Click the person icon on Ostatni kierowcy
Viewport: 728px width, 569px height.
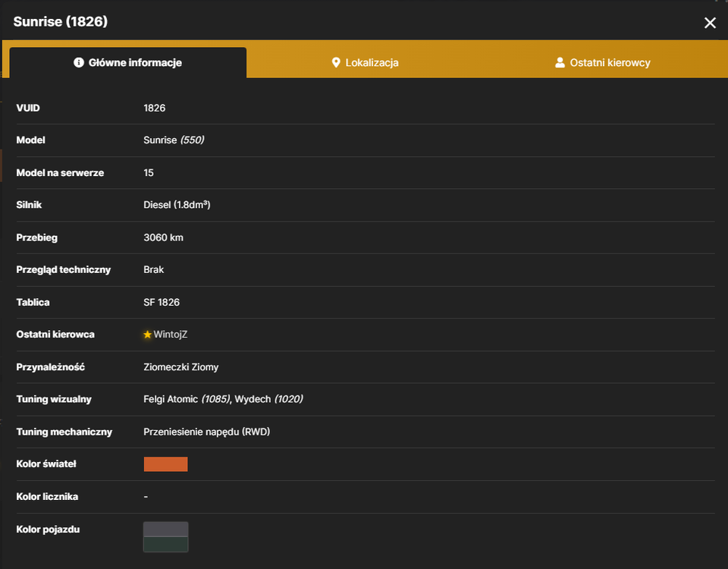point(560,62)
